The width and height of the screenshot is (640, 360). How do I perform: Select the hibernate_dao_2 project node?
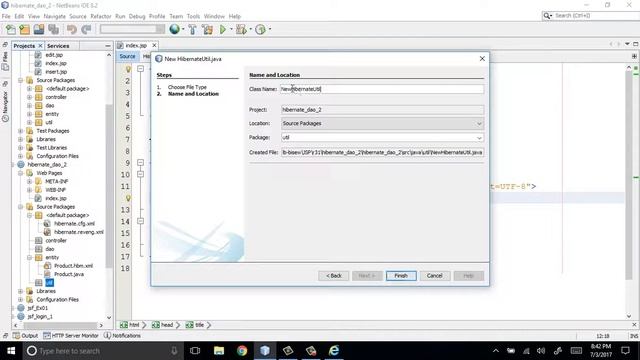tap(47, 164)
